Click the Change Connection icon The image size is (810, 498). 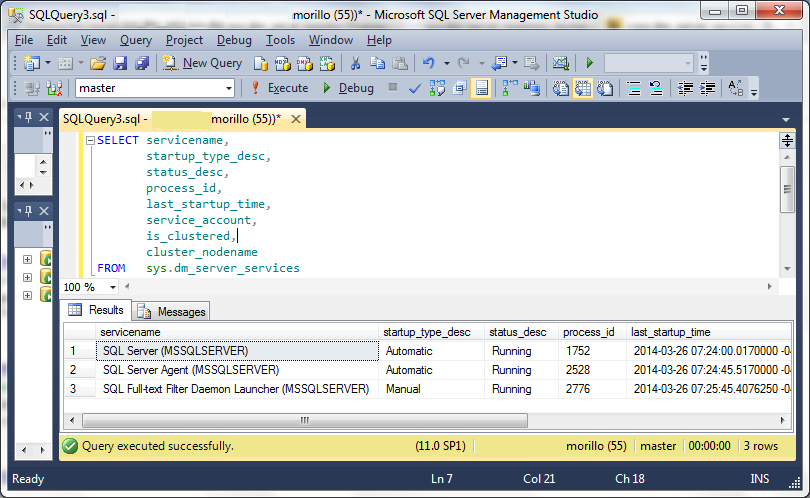(x=54, y=88)
